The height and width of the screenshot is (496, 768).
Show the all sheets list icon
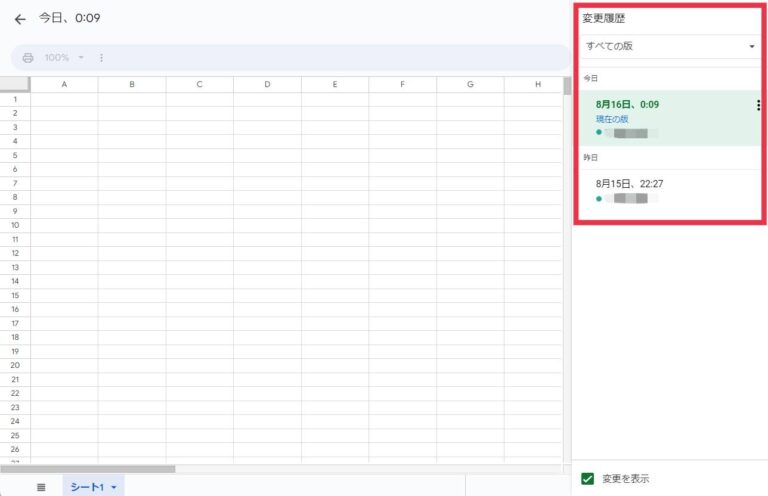[x=41, y=487]
